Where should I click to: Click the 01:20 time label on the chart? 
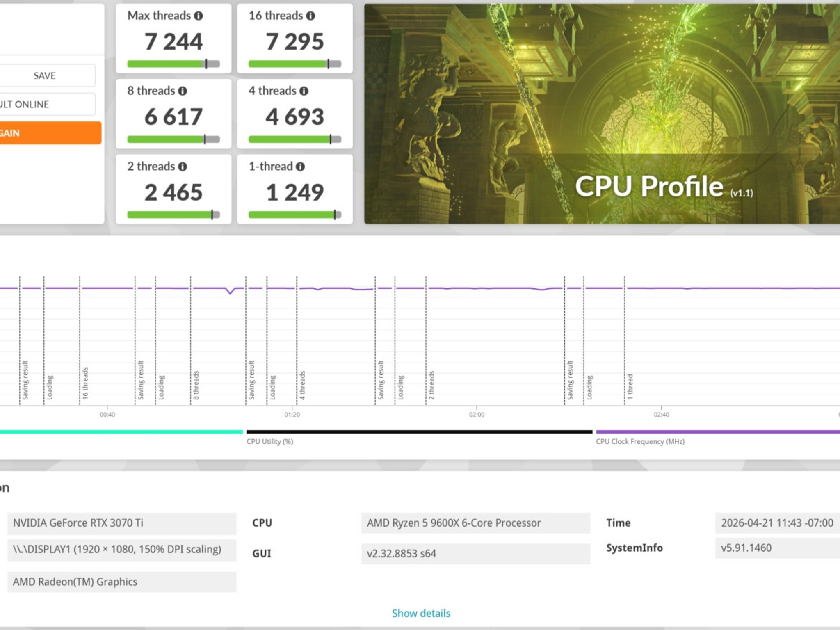[292, 415]
